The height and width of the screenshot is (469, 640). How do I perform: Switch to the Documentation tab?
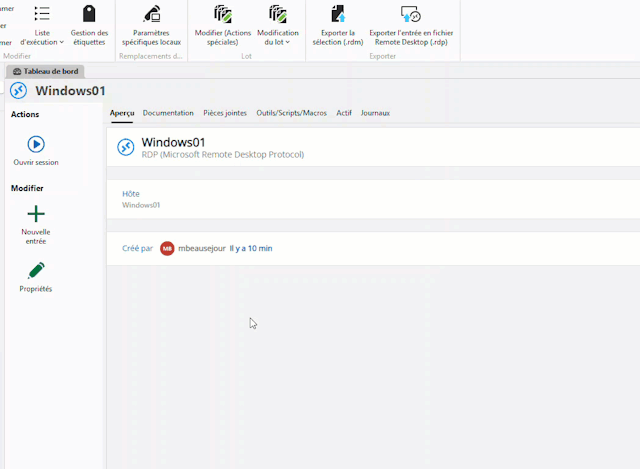coord(168,113)
